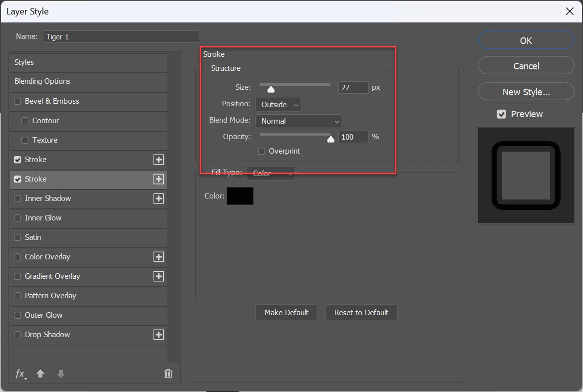This screenshot has width=583, height=392.
Task: Enable Contour checkbox
Action: (25, 121)
